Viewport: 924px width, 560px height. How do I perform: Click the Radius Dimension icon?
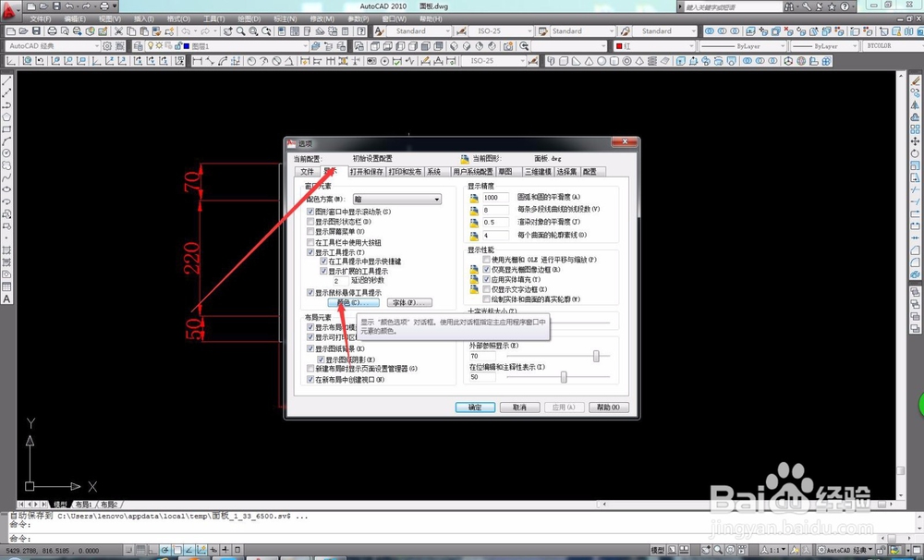pos(251,61)
